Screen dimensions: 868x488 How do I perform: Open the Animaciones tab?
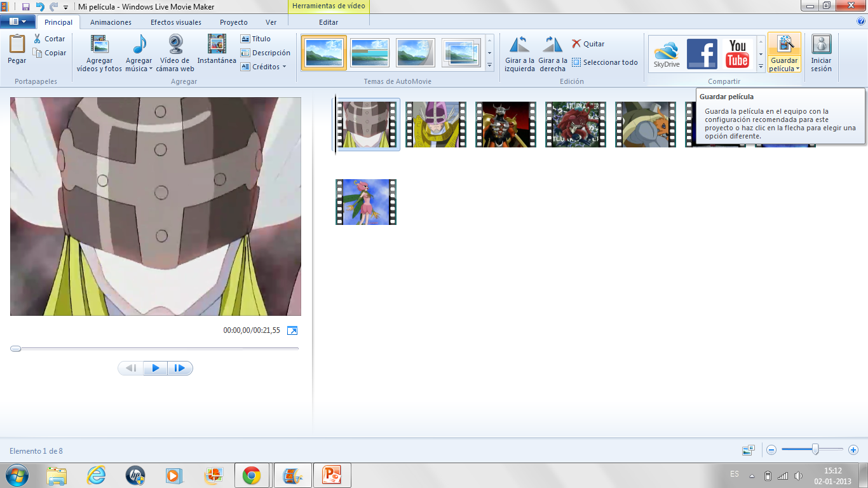[111, 22]
